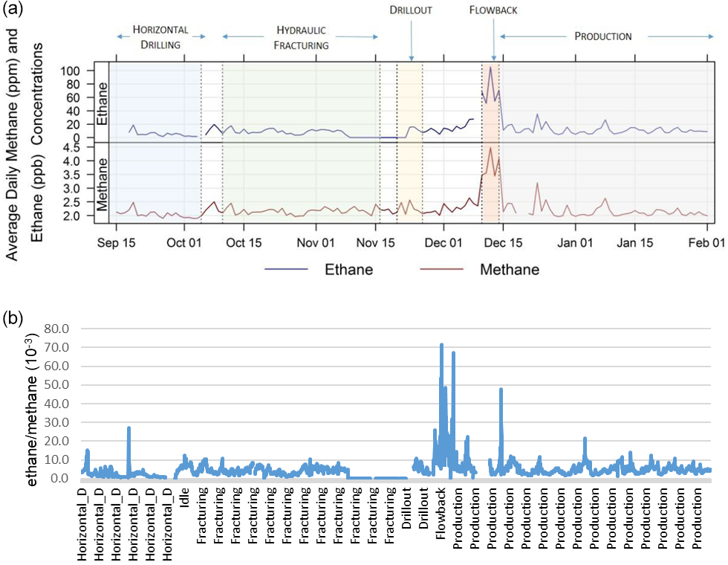The width and height of the screenshot is (728, 565).
Task: Select the Ethane legend line sample
Action: [287, 269]
